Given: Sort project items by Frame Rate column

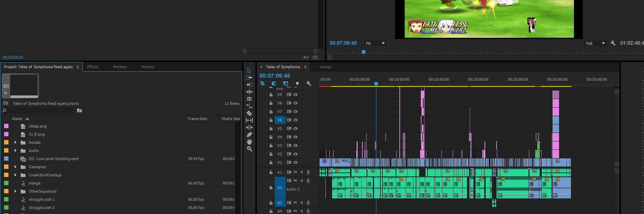Looking at the screenshot, I should pos(197,119).
